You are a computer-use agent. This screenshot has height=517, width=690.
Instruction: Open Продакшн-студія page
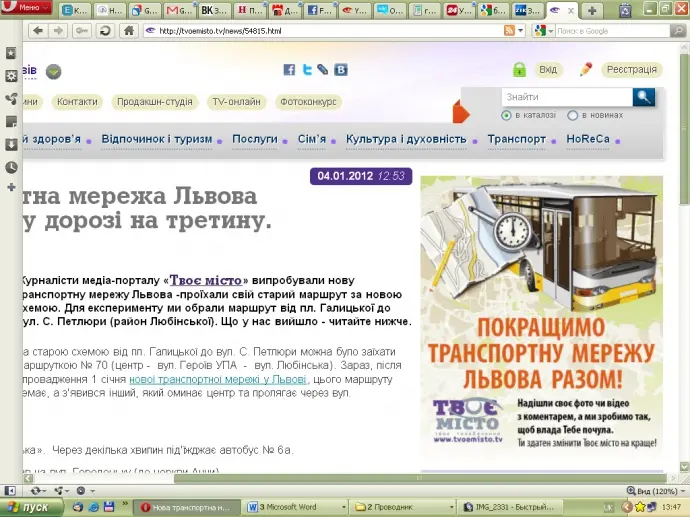tap(154, 102)
